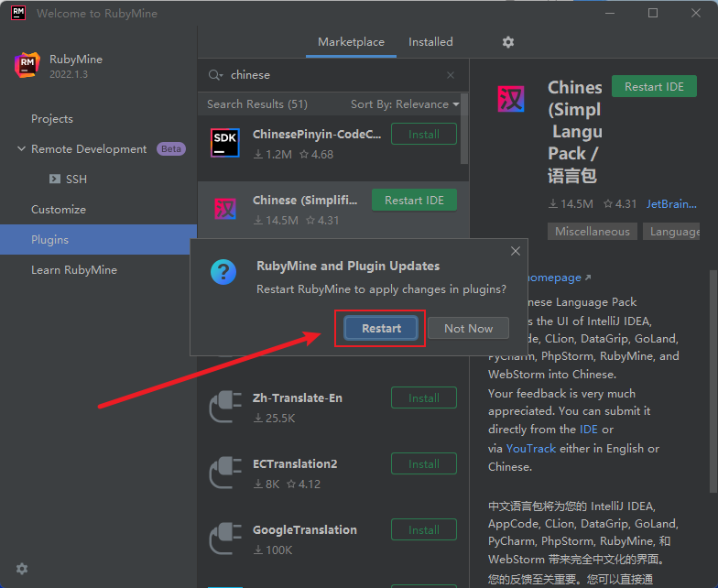Select the Zh-Translate-En plugin name
The image size is (718, 588).
297,397
